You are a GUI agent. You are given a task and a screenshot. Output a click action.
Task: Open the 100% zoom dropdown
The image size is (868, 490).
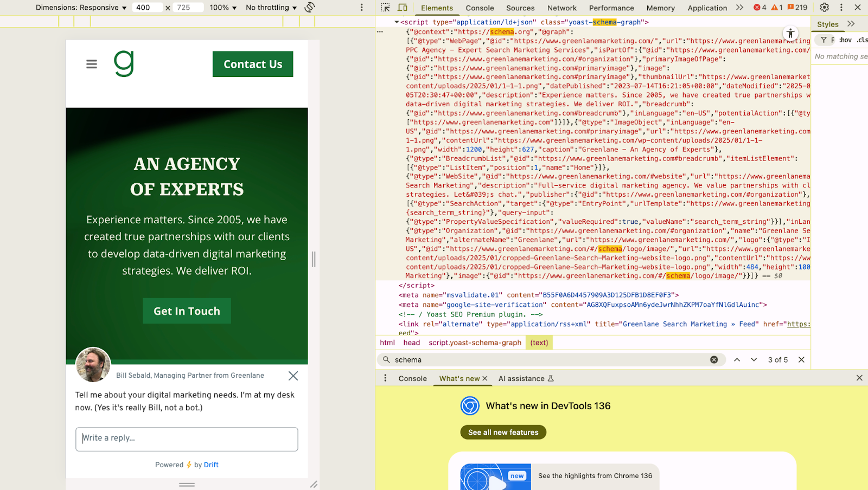(223, 8)
